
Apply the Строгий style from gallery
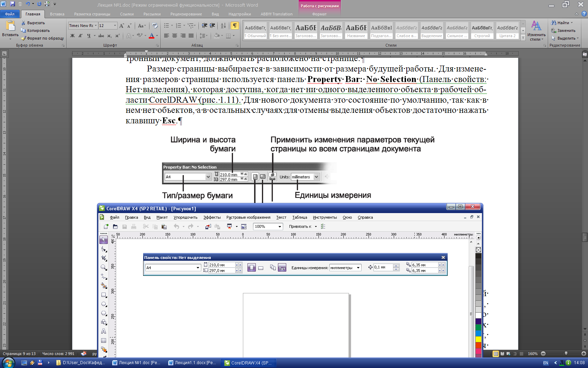coord(482,30)
